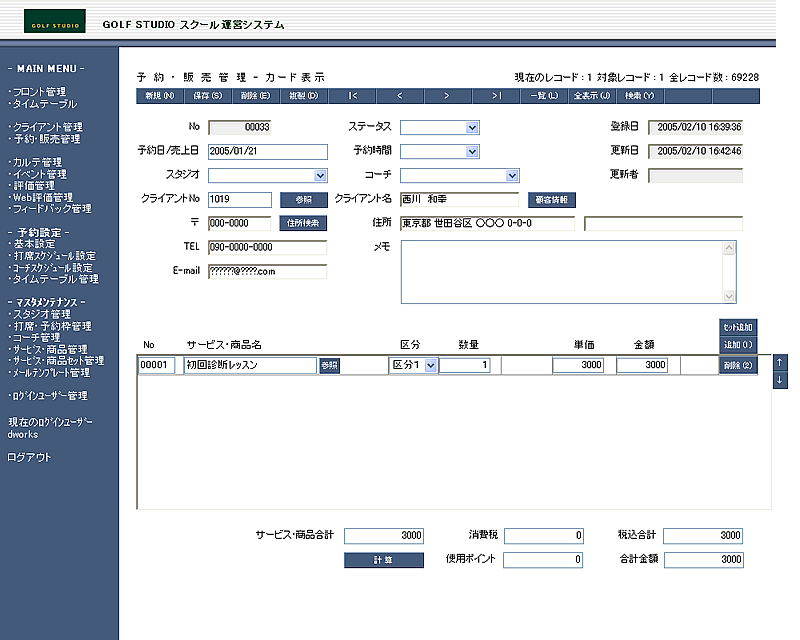Viewport: 800px width, 640px height.
Task: Go to first record with |< button
Action: click(353, 96)
